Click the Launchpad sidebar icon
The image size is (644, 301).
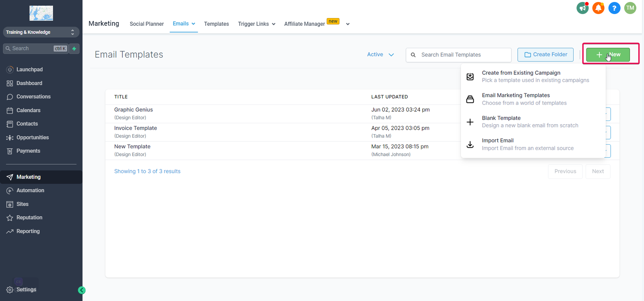(x=10, y=70)
